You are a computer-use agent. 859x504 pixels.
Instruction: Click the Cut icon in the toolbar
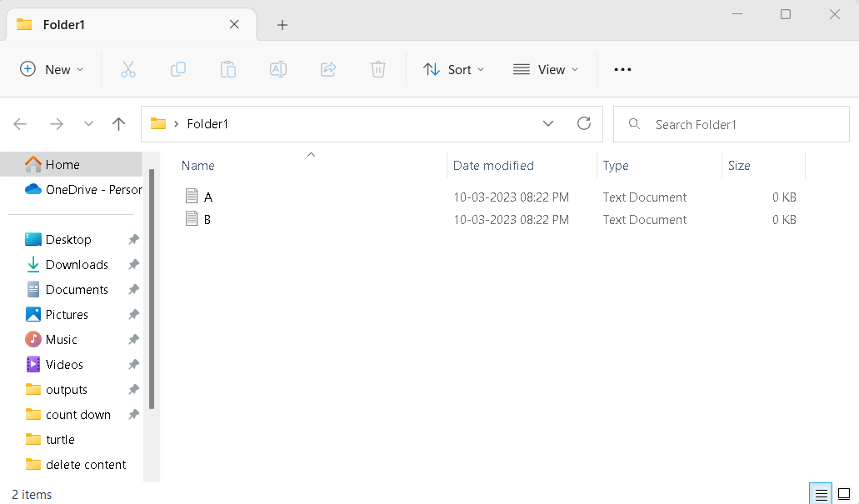127,69
